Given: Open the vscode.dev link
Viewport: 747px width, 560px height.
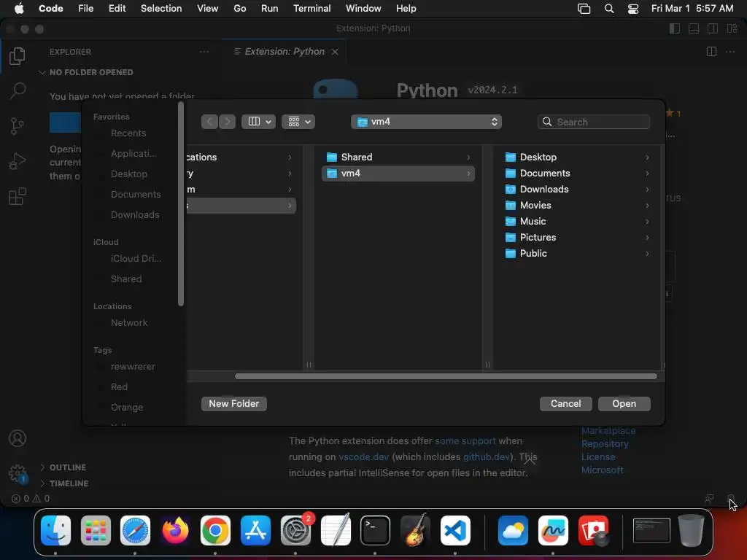Looking at the screenshot, I should click(363, 457).
